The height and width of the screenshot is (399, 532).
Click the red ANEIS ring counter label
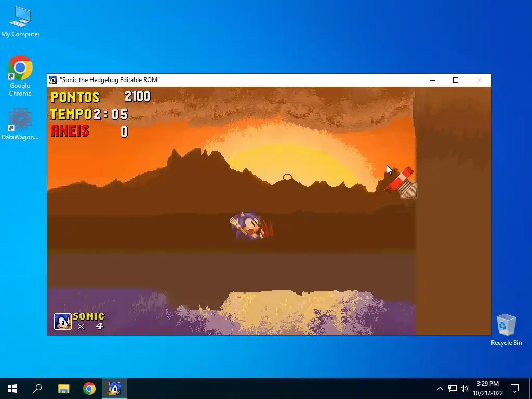tap(70, 131)
